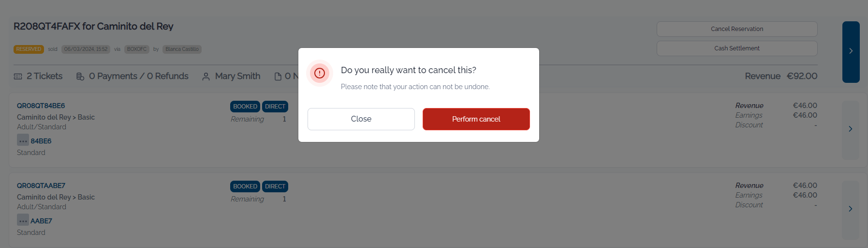This screenshot has height=248, width=868.
Task: Open ticket link QR08QT84BE6
Action: (x=41, y=106)
